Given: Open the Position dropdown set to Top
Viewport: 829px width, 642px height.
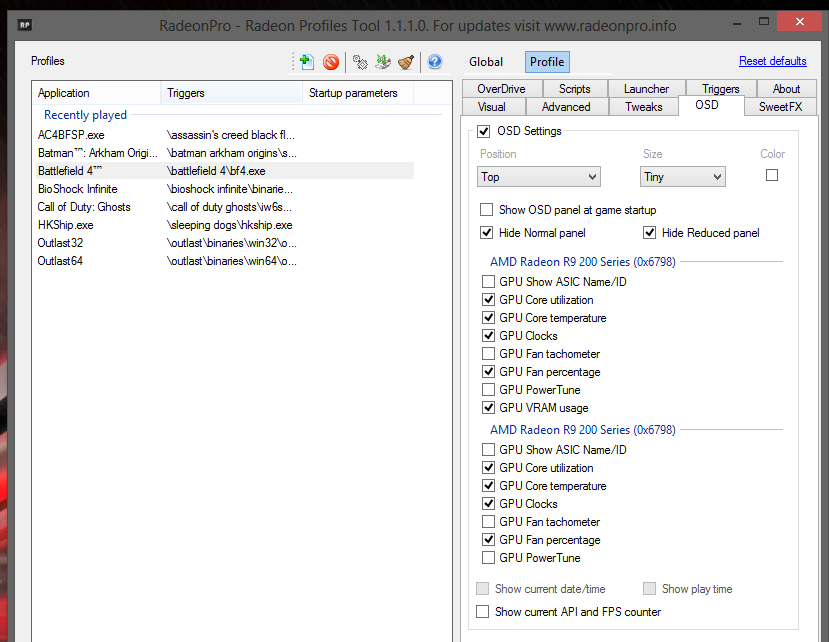Looking at the screenshot, I should (x=538, y=177).
